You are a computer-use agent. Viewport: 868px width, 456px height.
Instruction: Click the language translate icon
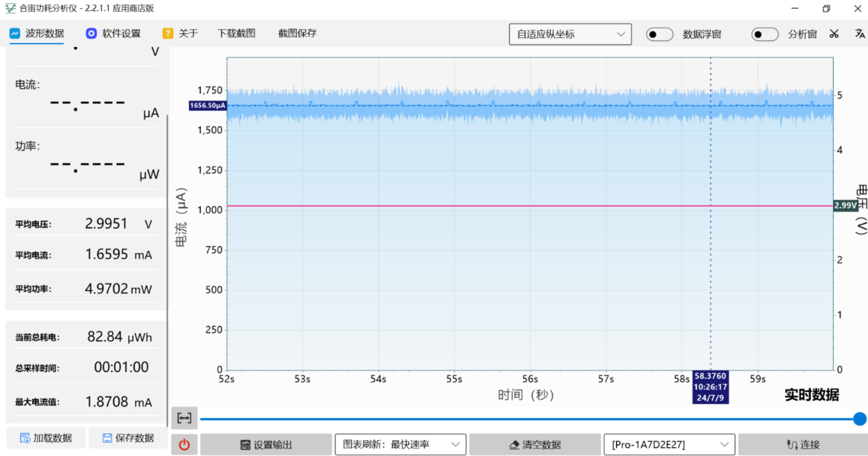pyautogui.click(x=859, y=34)
